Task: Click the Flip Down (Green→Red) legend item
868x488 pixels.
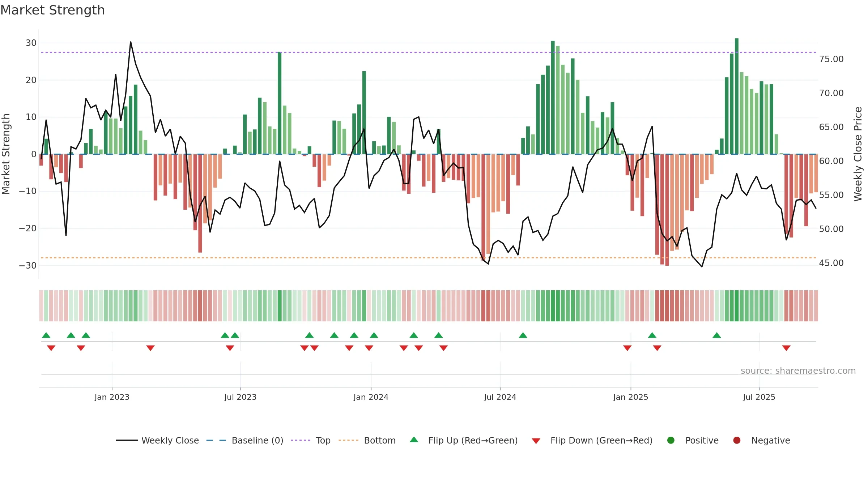Action: click(592, 440)
